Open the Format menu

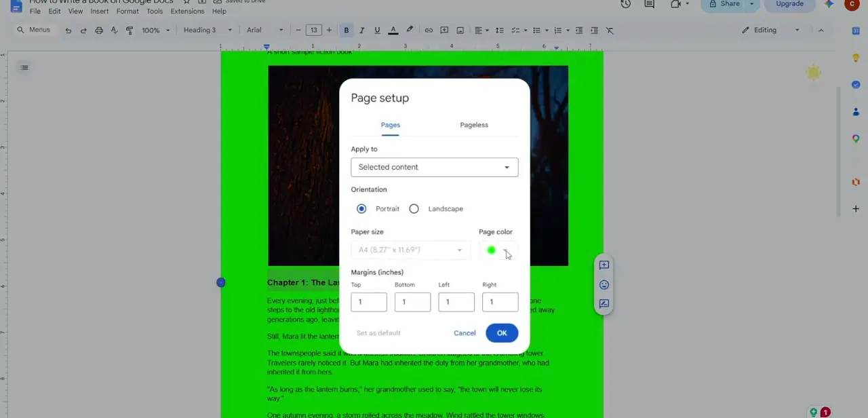point(127,12)
